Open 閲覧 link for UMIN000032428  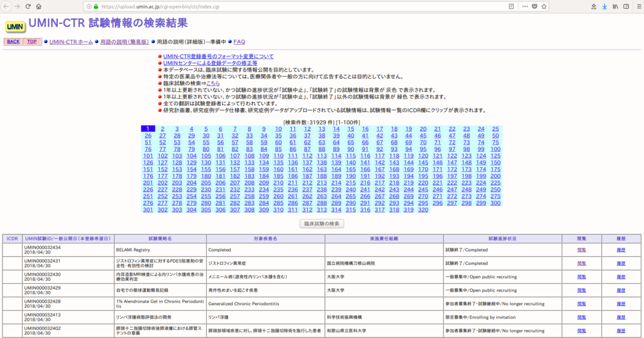pyautogui.click(x=582, y=304)
